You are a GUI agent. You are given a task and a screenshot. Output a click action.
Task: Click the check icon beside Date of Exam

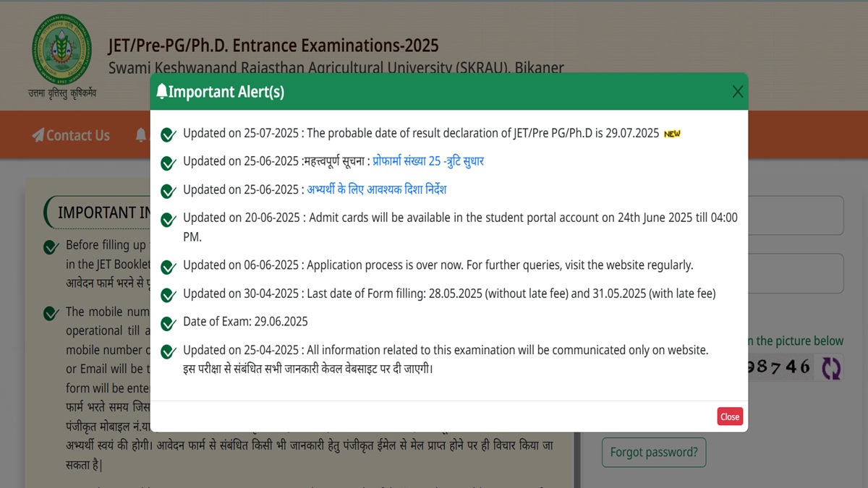(168, 323)
